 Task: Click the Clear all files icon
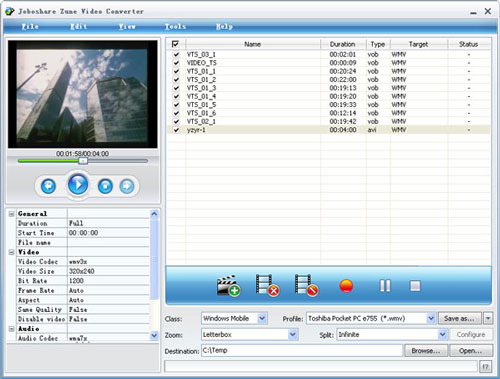pyautogui.click(x=306, y=286)
